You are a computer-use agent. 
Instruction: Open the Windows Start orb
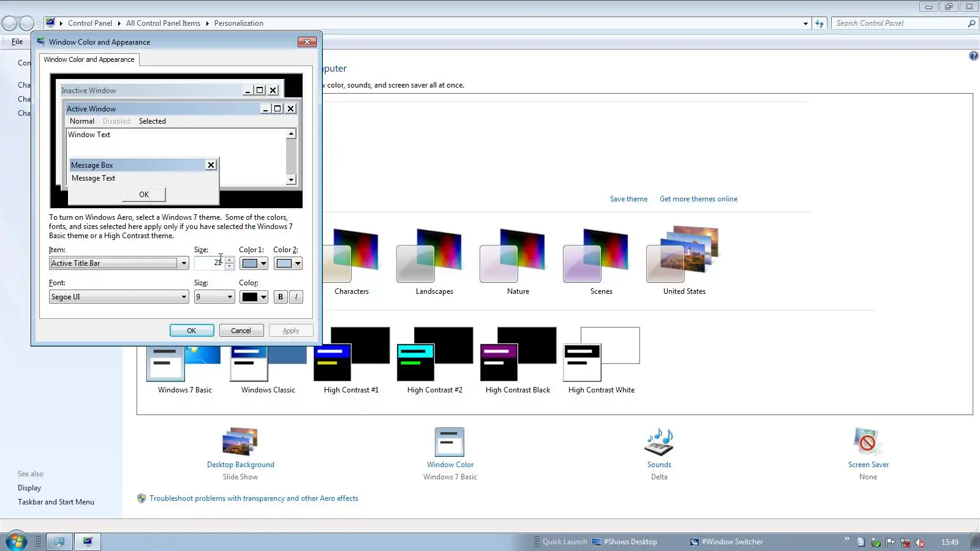click(16, 541)
